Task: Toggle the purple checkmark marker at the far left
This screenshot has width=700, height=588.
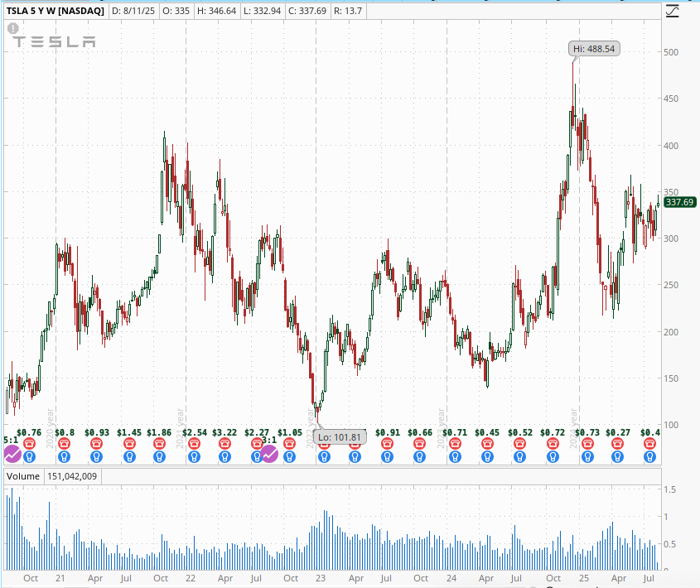Action: click(x=12, y=454)
